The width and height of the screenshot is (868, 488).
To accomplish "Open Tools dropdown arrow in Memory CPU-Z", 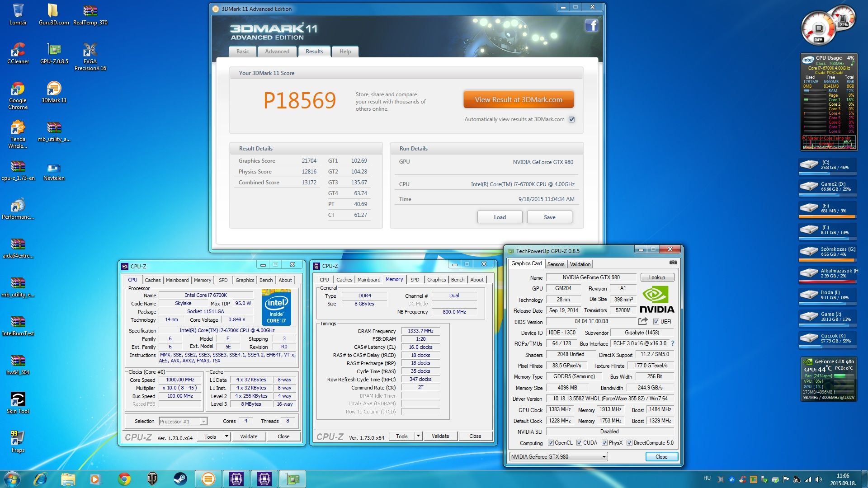I will point(418,436).
